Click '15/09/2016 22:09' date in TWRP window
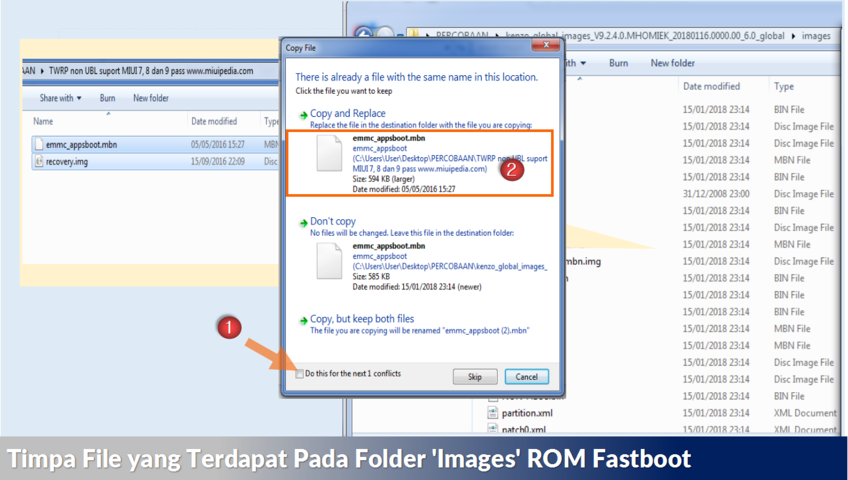 coord(217,162)
